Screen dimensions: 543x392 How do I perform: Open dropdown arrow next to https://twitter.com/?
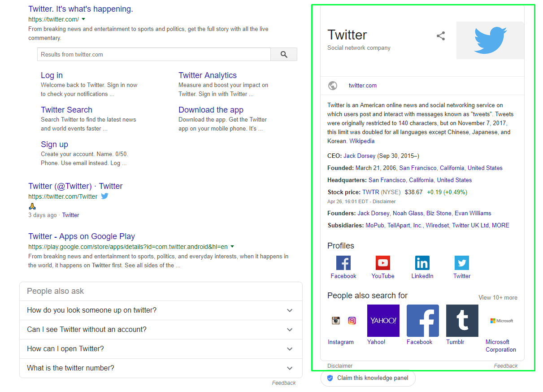pyautogui.click(x=83, y=19)
